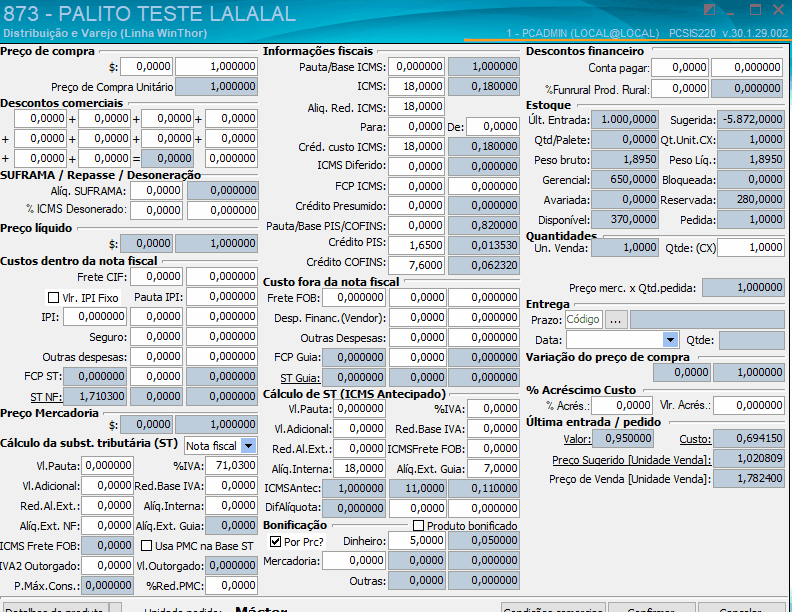Select the ICMSAntec percentage 11,0000
This screenshot has height=612, width=792.
(417, 489)
